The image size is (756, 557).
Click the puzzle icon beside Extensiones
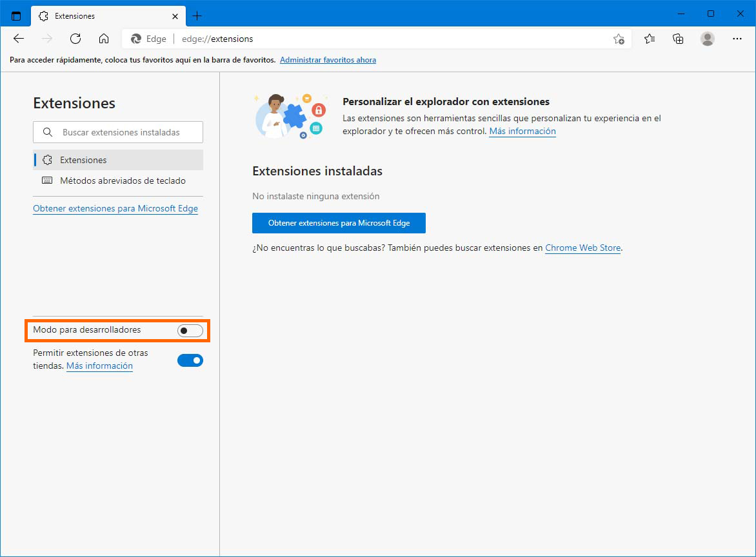click(47, 160)
